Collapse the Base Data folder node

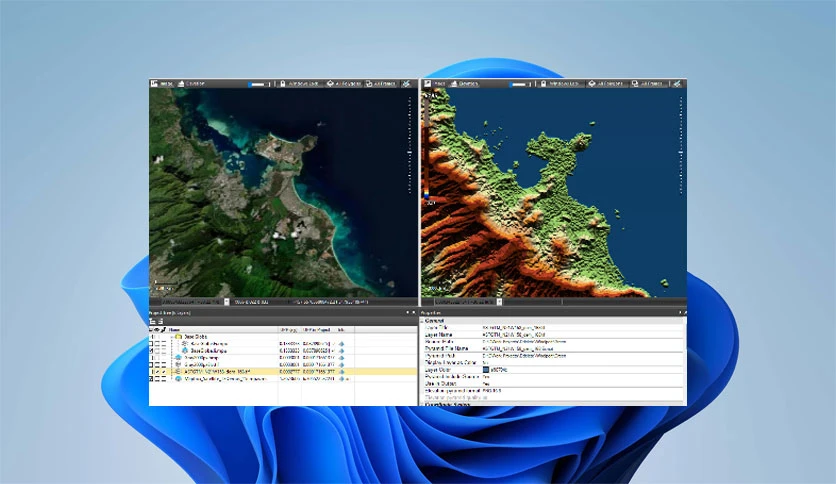coord(172,337)
